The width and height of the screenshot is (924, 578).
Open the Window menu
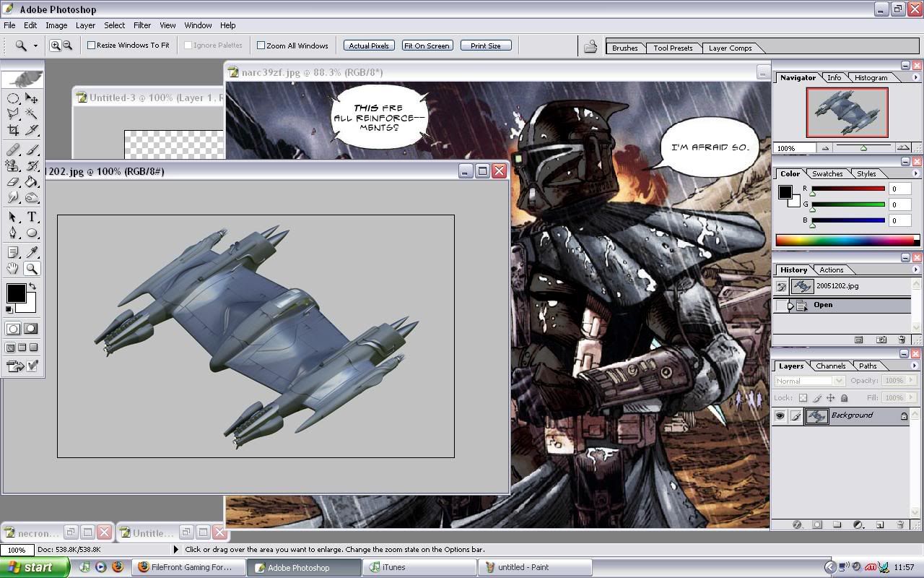pos(198,25)
